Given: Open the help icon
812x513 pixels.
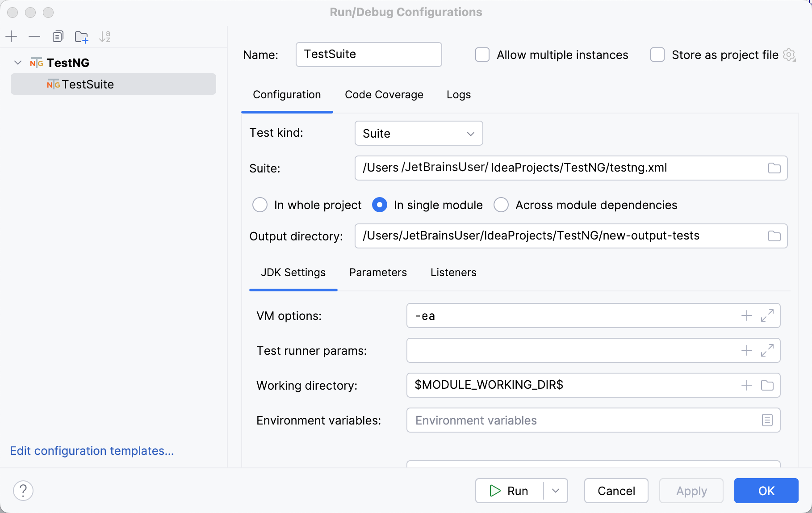Looking at the screenshot, I should click(23, 490).
